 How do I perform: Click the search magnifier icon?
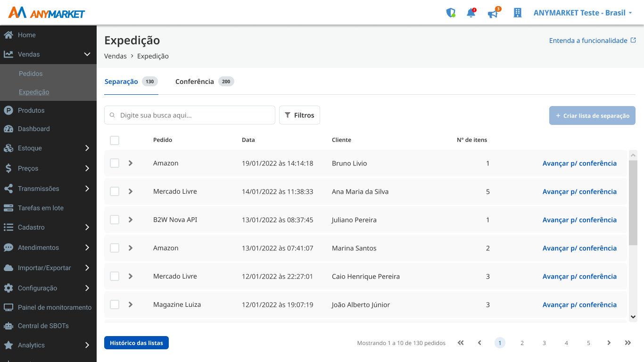112,115
